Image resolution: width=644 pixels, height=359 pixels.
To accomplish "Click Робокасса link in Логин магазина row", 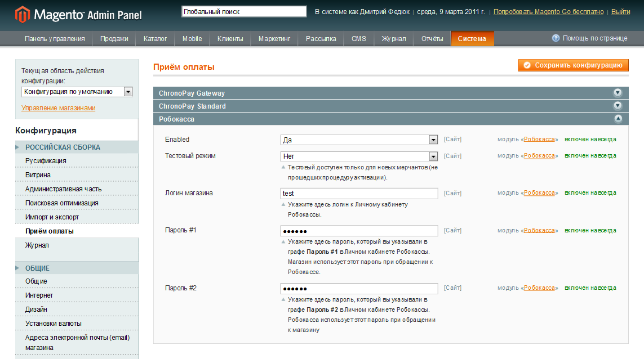I will (x=539, y=193).
